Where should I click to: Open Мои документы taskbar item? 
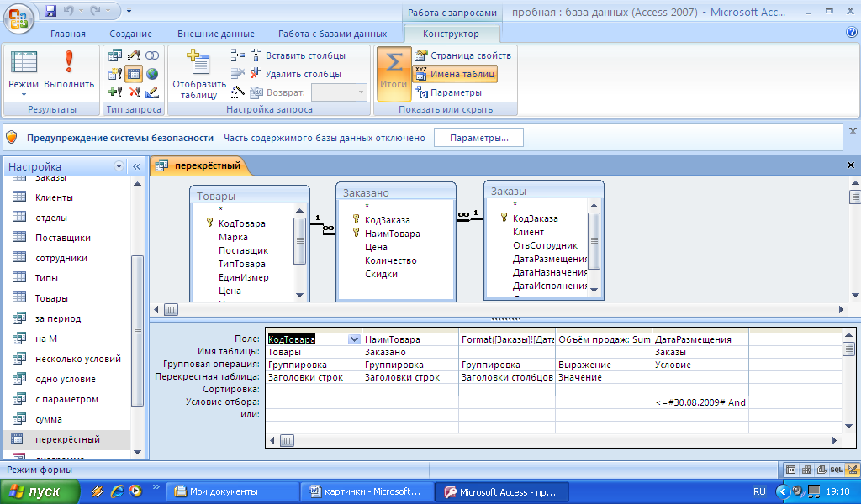tap(233, 492)
